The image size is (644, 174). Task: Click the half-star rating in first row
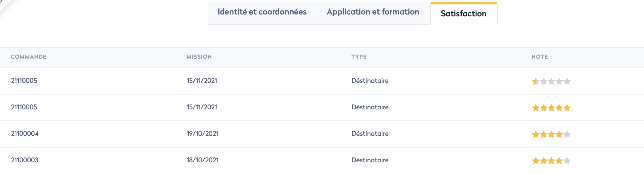pos(535,81)
